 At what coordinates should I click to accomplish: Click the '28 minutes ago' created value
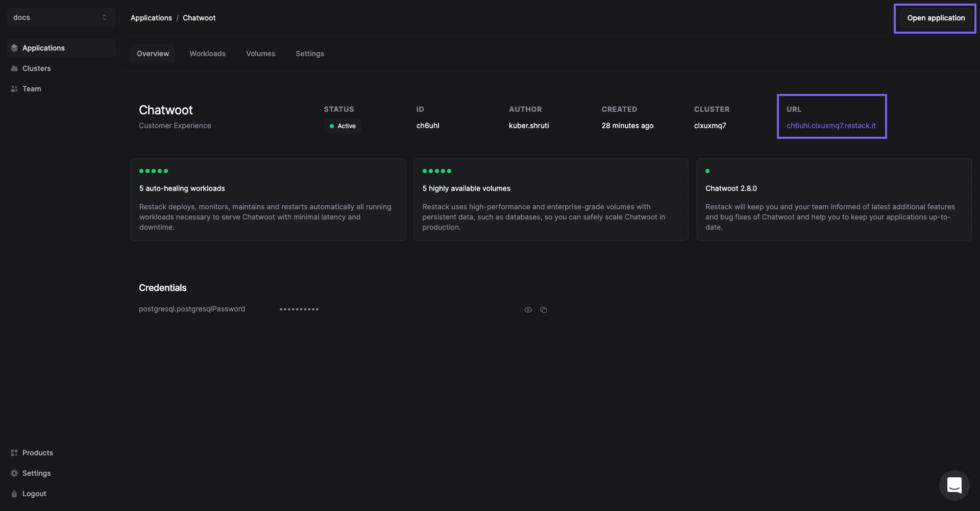(627, 126)
